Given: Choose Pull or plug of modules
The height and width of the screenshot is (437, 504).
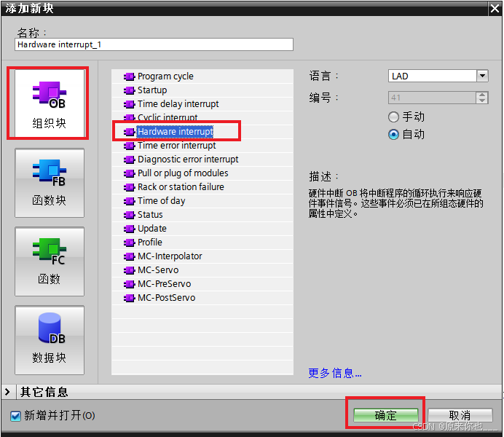Looking at the screenshot, I should [183, 173].
